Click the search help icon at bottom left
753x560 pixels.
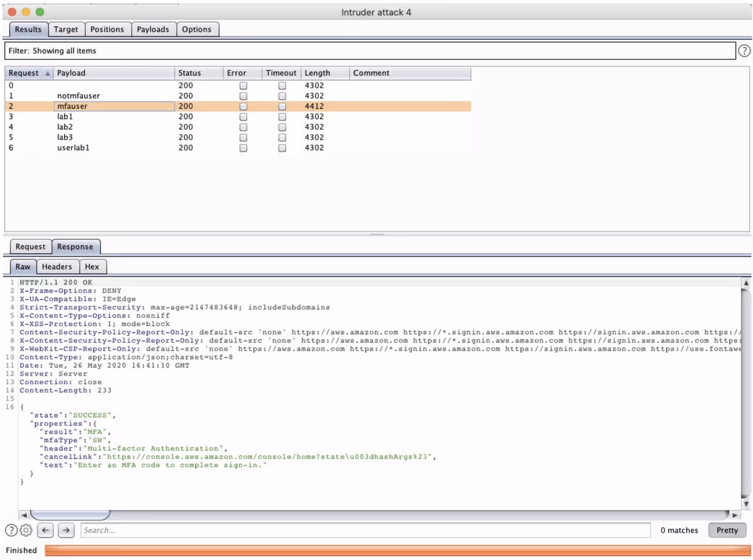(11, 531)
